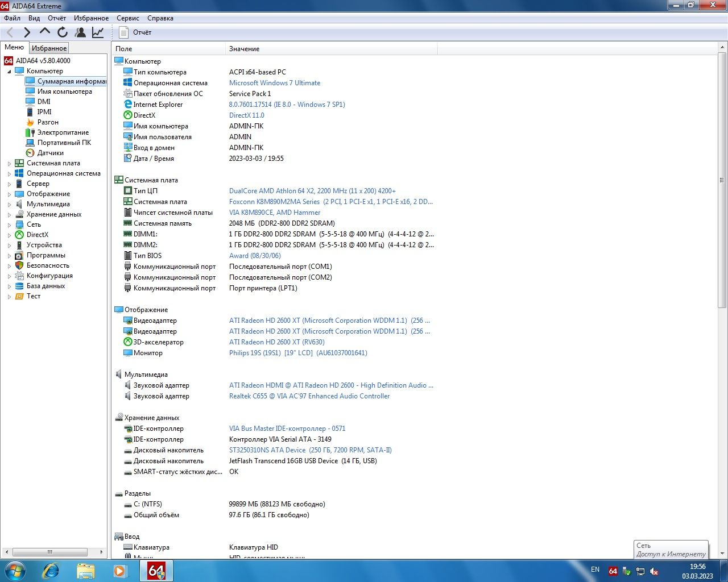This screenshot has width=728, height=582.
Task: Go back with the toolbar Back arrow
Action: tap(10, 32)
